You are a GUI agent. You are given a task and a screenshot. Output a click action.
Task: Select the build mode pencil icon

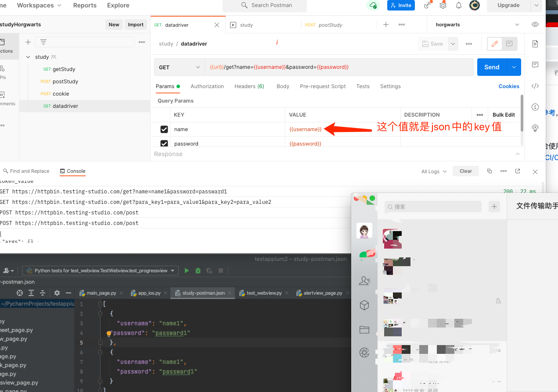[495, 44]
